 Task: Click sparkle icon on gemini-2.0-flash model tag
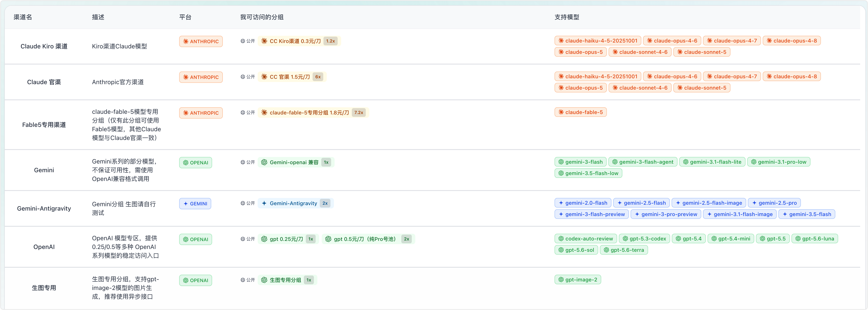pos(561,203)
